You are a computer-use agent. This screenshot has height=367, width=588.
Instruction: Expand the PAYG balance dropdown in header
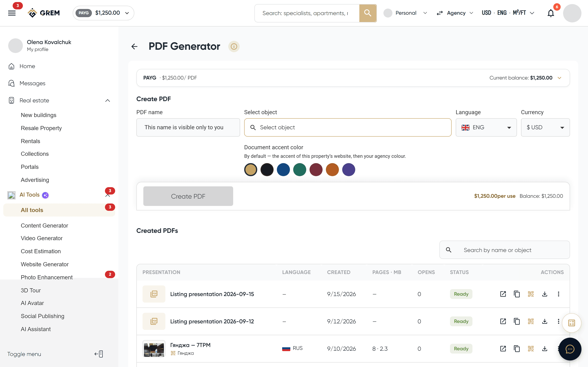pos(103,13)
